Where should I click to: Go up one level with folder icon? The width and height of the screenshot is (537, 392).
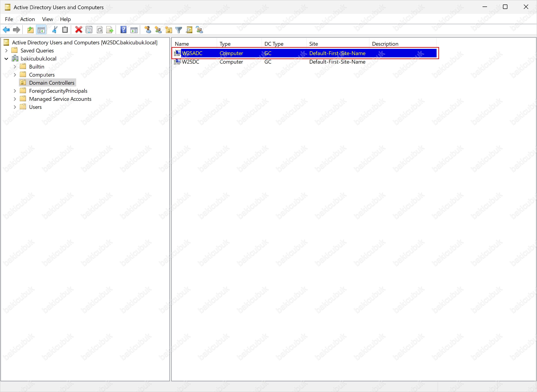30,30
